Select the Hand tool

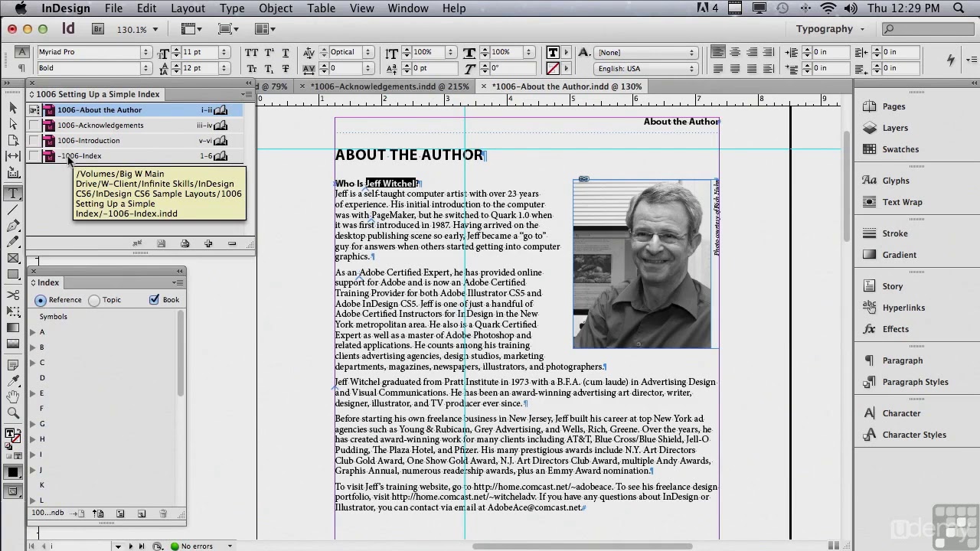coord(13,397)
